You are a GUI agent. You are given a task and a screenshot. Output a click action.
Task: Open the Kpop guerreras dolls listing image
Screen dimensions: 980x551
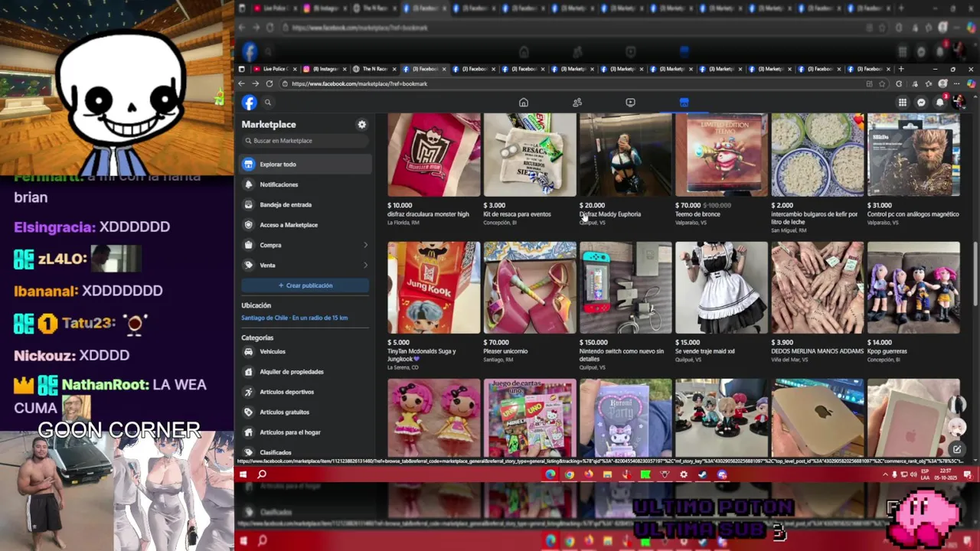click(x=913, y=288)
